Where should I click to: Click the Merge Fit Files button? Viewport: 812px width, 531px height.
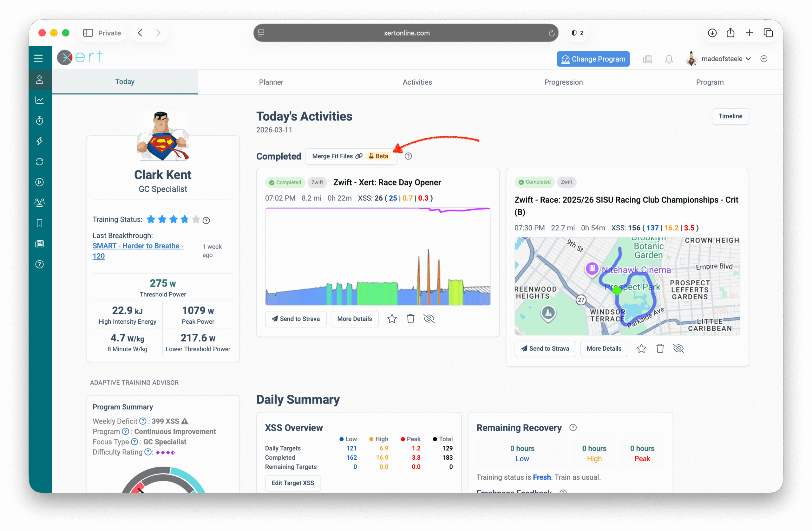[x=351, y=156]
